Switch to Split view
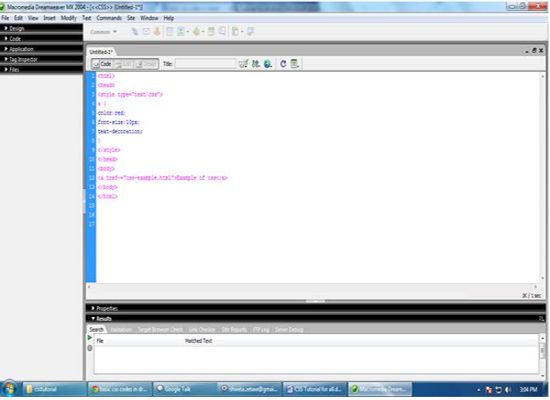The height and width of the screenshot is (400, 550). (124, 64)
